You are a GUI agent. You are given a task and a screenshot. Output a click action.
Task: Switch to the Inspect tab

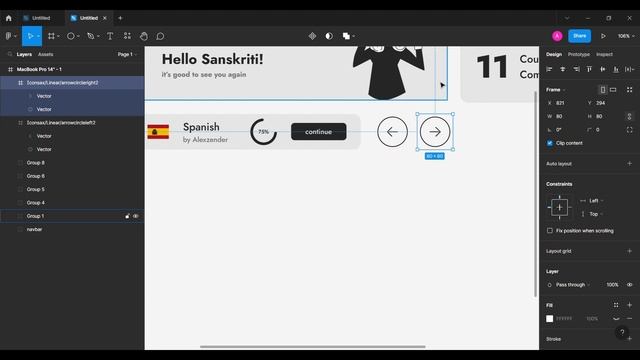point(604,54)
